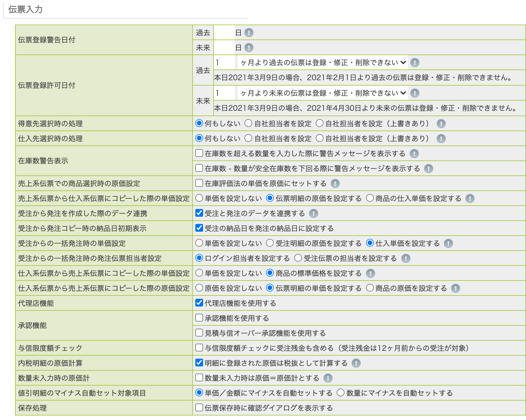The height and width of the screenshot is (420, 526).
Task: Select 数量にマイナスを自動セットする radio option
Action: [x=341, y=392]
